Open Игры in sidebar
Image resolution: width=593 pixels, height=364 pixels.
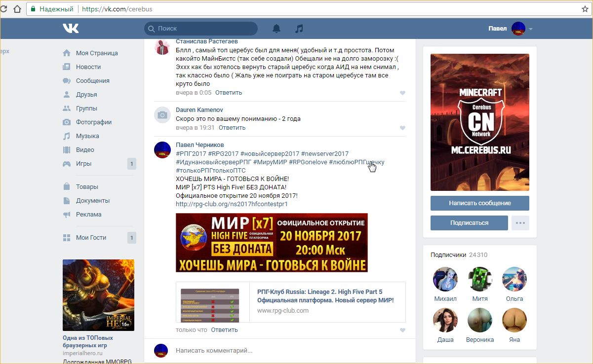point(84,164)
